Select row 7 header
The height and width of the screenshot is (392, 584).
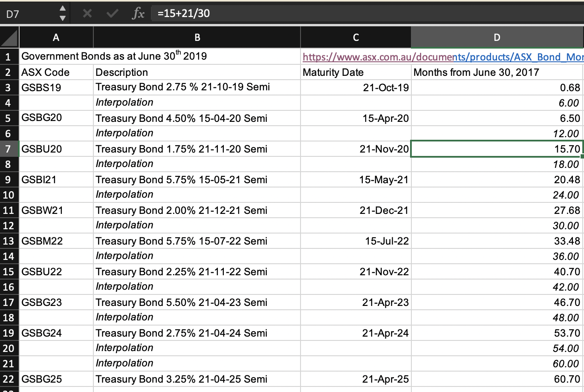[x=9, y=149]
